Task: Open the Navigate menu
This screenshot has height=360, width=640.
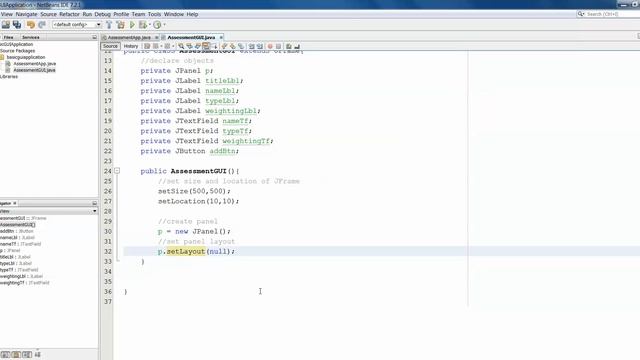Action: (x=26, y=14)
